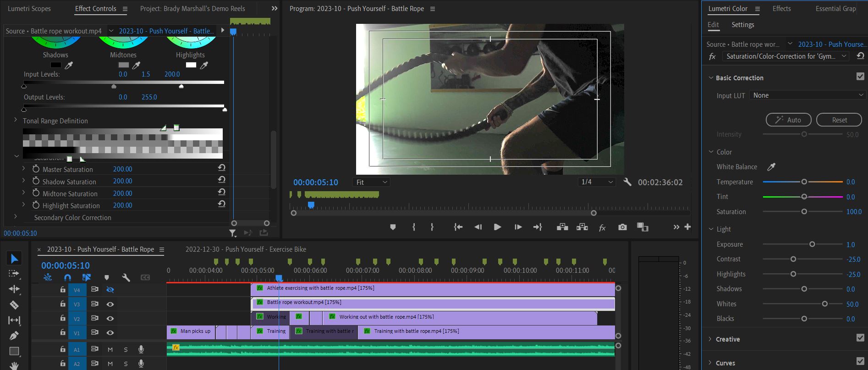Viewport: 868px width, 370px height.
Task: Select the Pen tool
Action: [x=14, y=336]
